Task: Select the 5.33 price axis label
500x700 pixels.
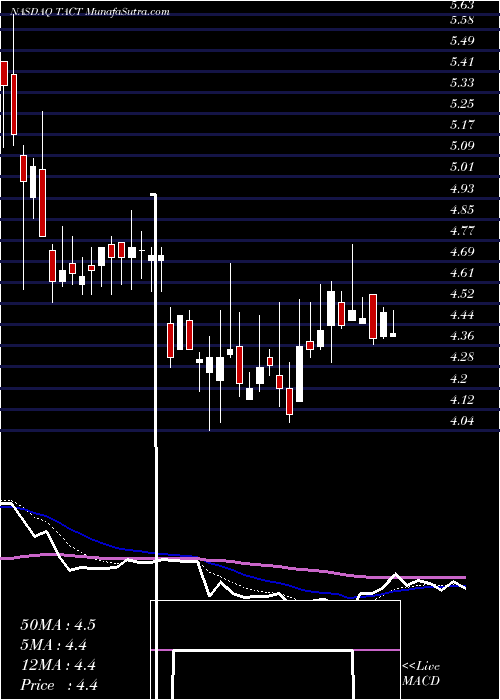Action: 462,83
